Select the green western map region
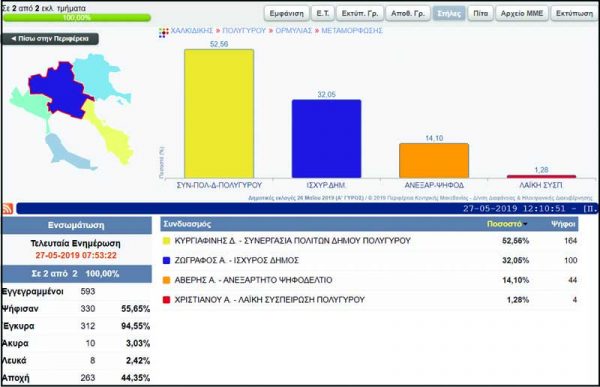600x387 pixels. (29, 103)
